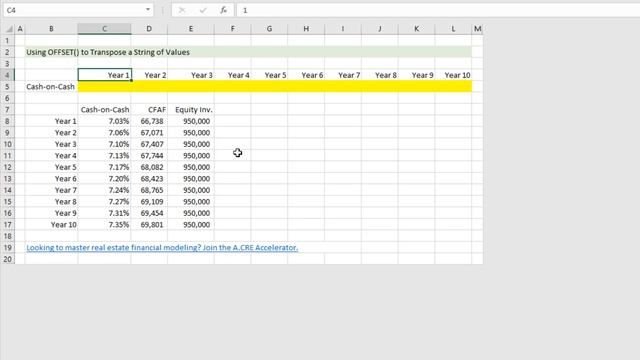Select column L header
640x360 pixels.
pos(453,29)
